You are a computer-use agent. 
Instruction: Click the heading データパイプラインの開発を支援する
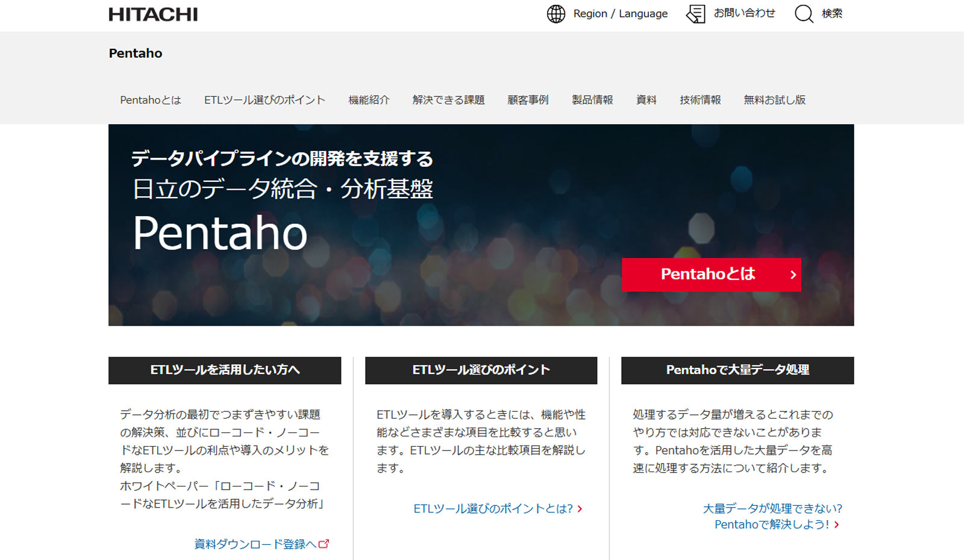click(x=282, y=158)
